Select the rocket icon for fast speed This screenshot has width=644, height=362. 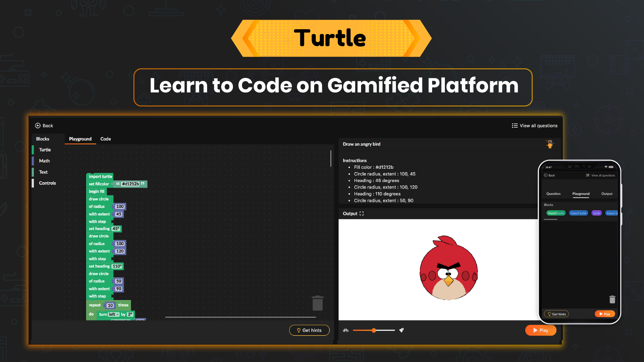401,330
